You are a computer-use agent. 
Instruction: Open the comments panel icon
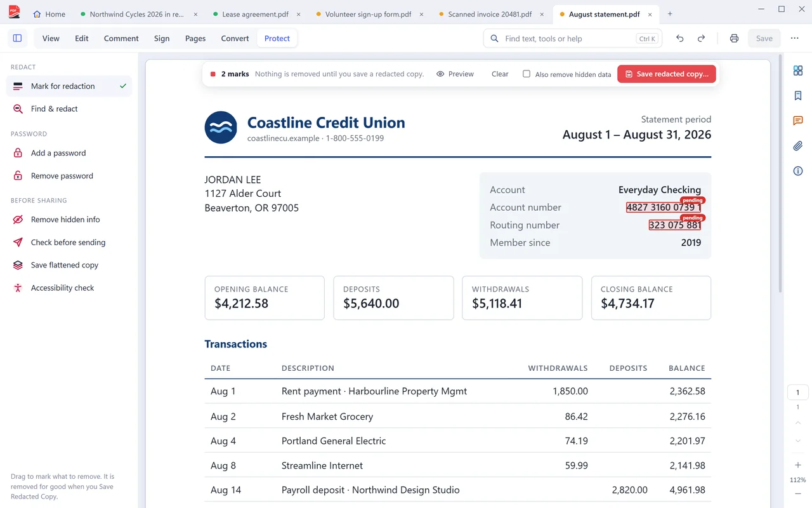point(798,121)
